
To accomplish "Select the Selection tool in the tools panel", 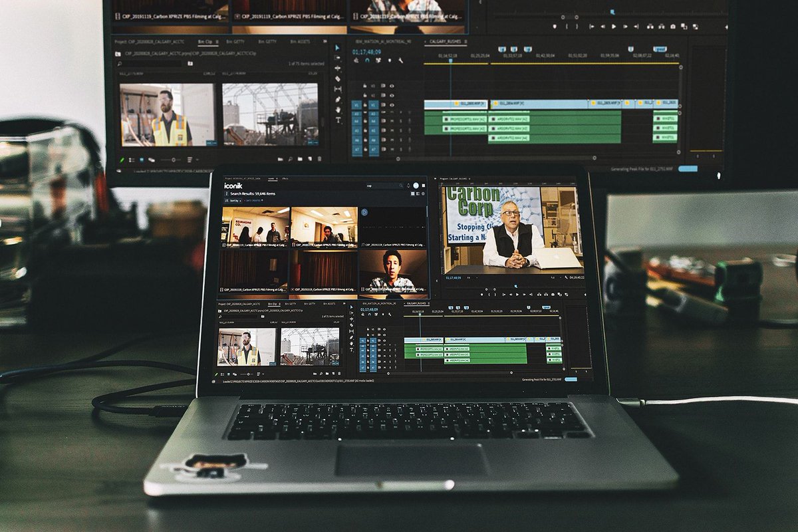I will pos(351,307).
